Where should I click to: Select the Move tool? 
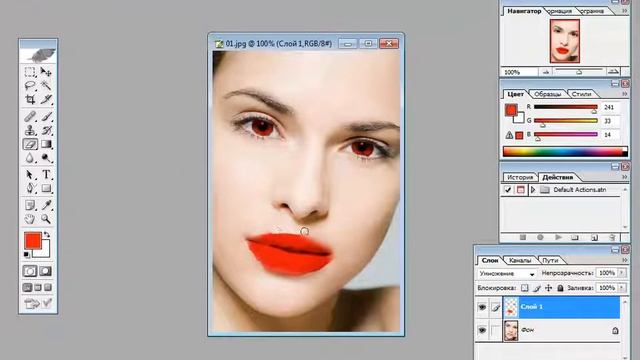[x=46, y=72]
